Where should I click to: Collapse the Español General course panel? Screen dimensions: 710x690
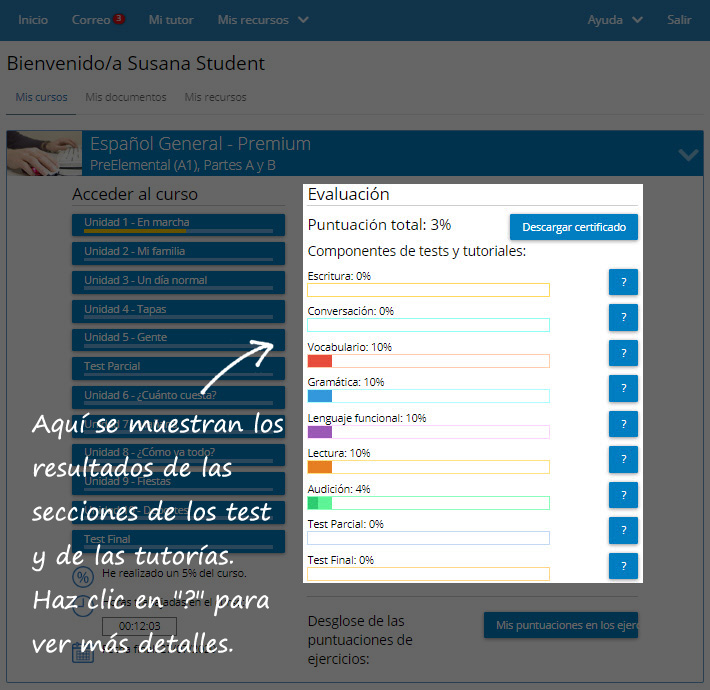point(688,154)
